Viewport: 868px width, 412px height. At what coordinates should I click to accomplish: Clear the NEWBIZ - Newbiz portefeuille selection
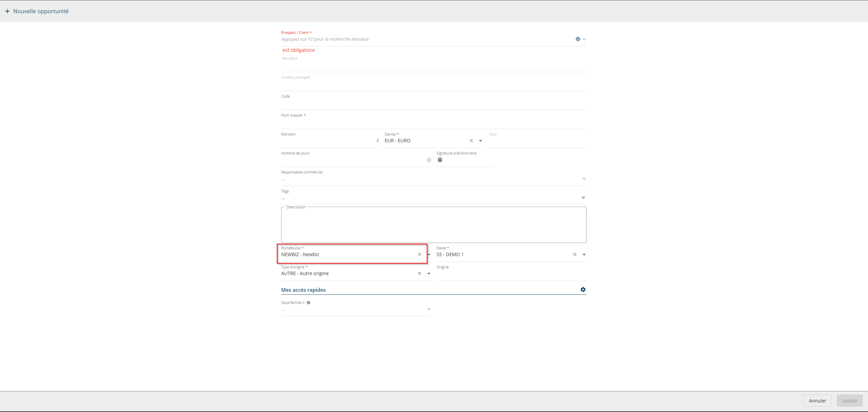click(419, 254)
